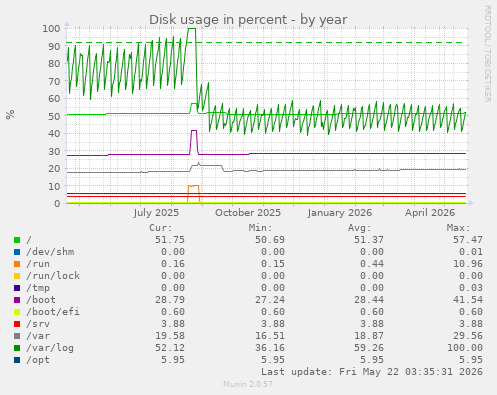Click the red swatch for /srv

coord(17,324)
